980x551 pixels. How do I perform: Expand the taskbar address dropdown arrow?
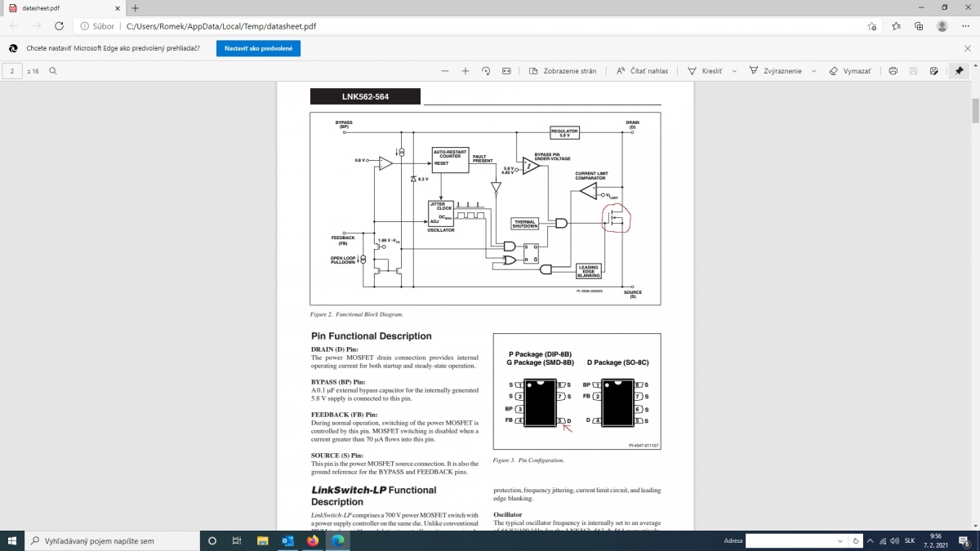[841, 540]
